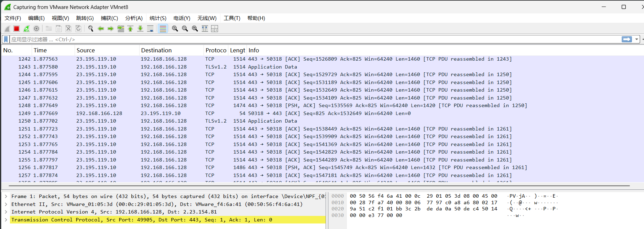644x229 pixels.
Task: Click the display filter bookmark icon
Action: click(6, 40)
